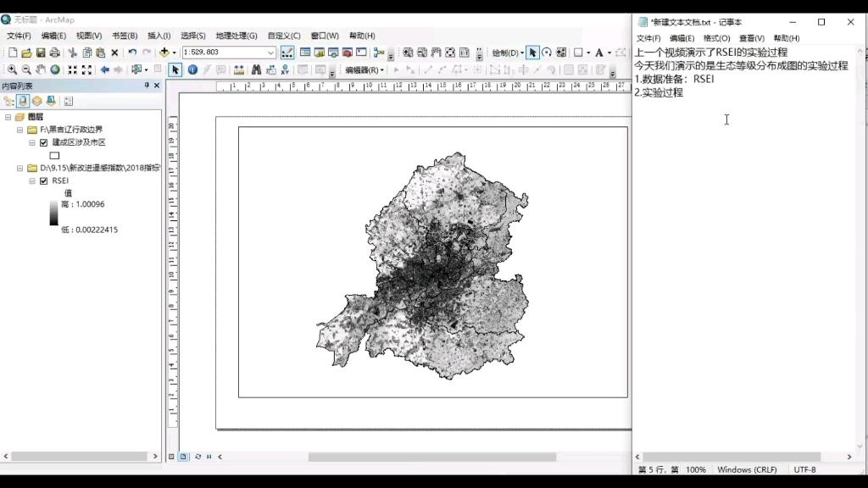Open the Measure tool
868x488 pixels.
pos(239,69)
